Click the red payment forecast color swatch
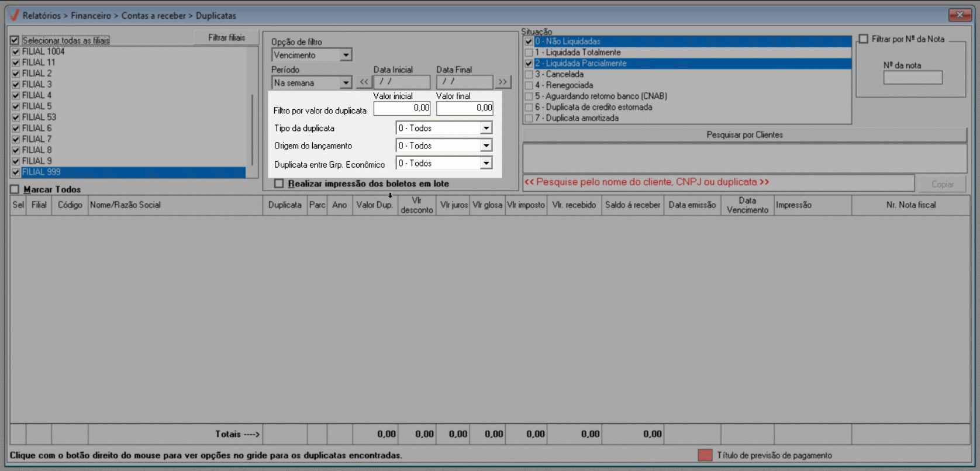 coord(705,455)
